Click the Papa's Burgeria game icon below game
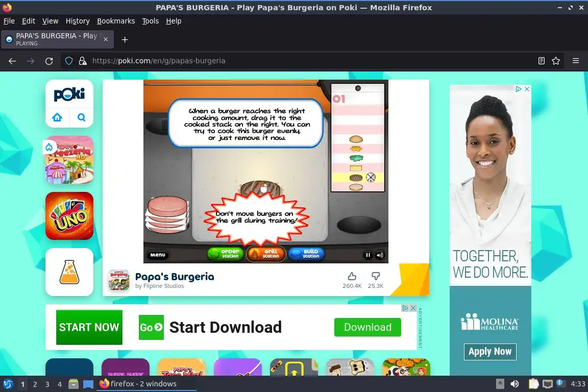This screenshot has width=588, height=392. click(119, 280)
